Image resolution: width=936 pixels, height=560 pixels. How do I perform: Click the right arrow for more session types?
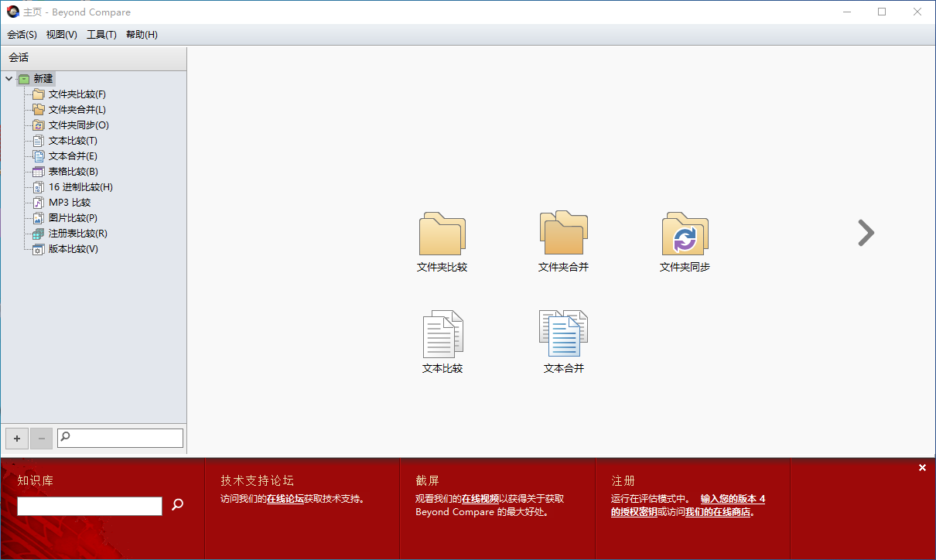coord(866,233)
